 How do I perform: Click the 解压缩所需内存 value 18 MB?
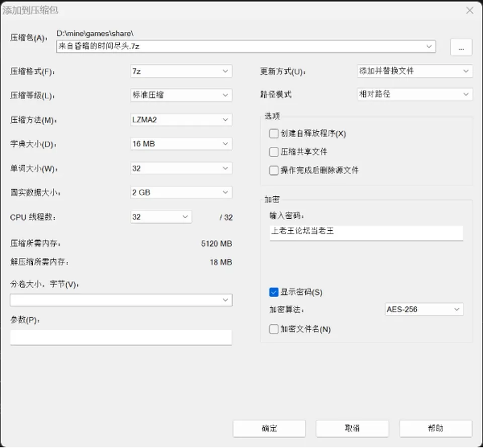click(x=221, y=262)
